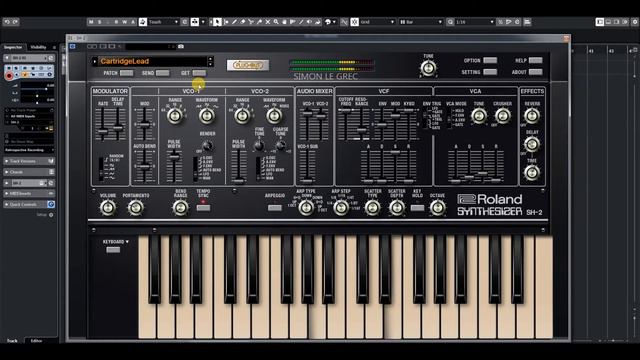Toggle the ARPEGGIO button

(x=275, y=208)
